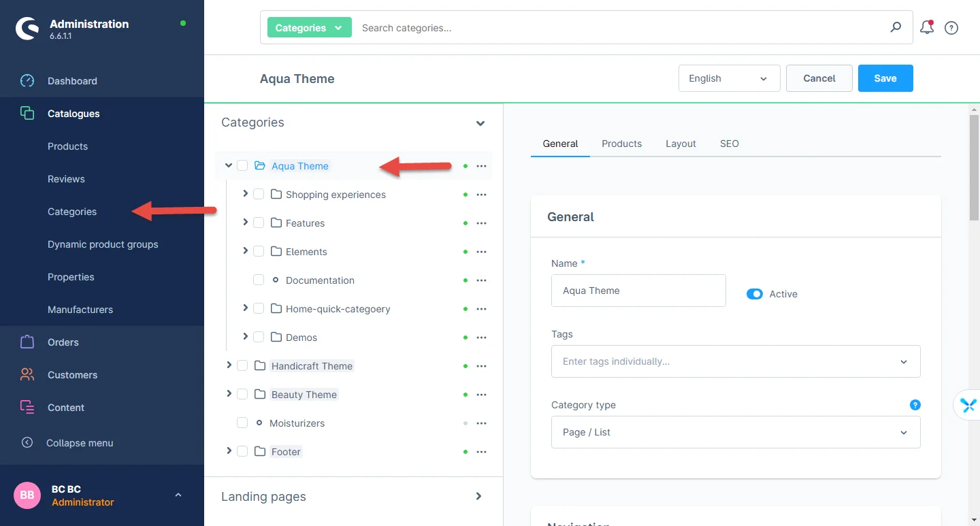Open the Customers icon in sidebar
The width and height of the screenshot is (980, 526).
click(27, 375)
